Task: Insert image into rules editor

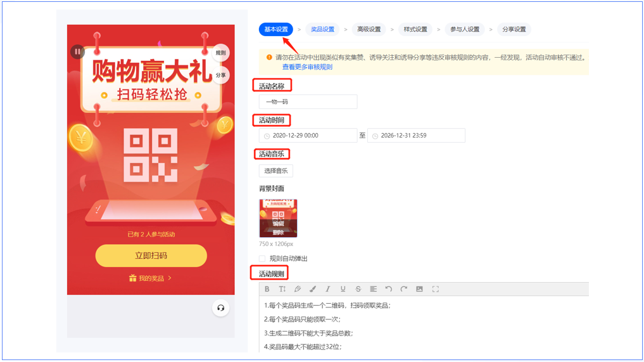Action: (x=419, y=289)
